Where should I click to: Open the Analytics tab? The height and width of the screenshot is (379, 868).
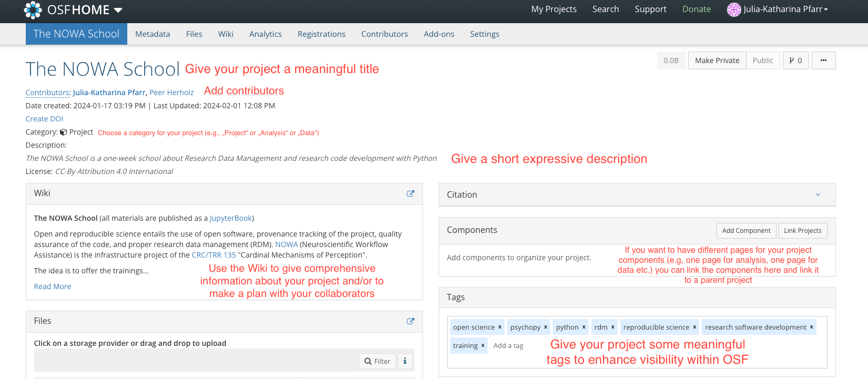(x=265, y=34)
